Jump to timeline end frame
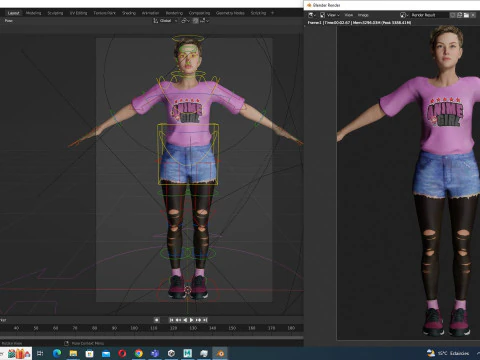This screenshot has height=360, width=480. pyautogui.click(x=205, y=320)
